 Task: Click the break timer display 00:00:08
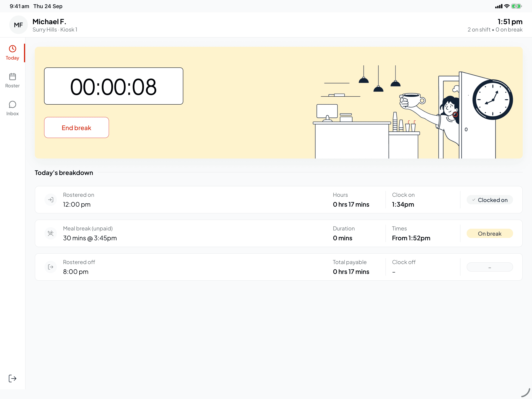click(x=113, y=86)
